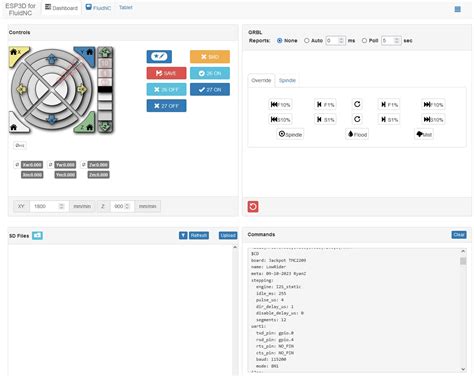Refresh the SD Files list
This screenshot has height=376, width=474.
[x=199, y=236]
